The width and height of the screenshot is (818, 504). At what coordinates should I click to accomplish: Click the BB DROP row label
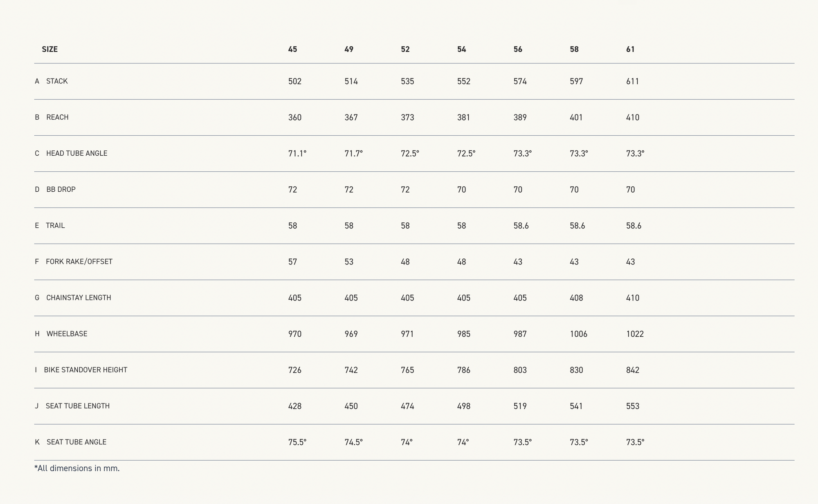[x=61, y=189]
